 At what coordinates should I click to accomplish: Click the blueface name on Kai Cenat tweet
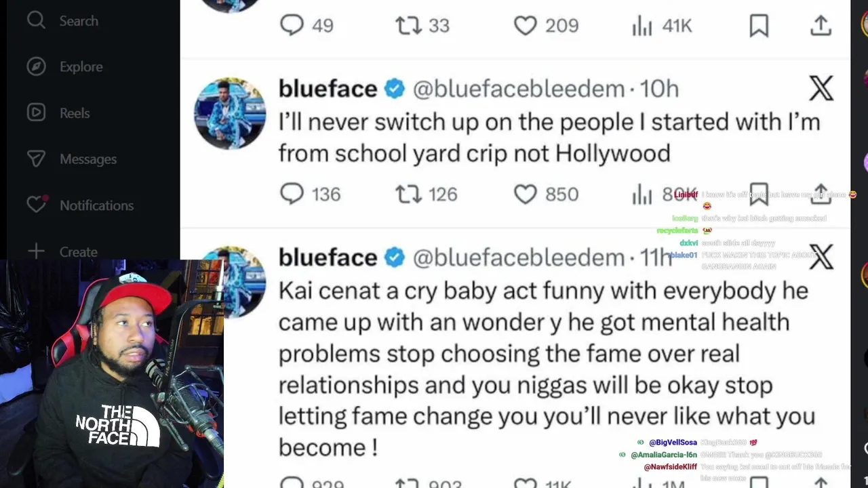coord(328,258)
